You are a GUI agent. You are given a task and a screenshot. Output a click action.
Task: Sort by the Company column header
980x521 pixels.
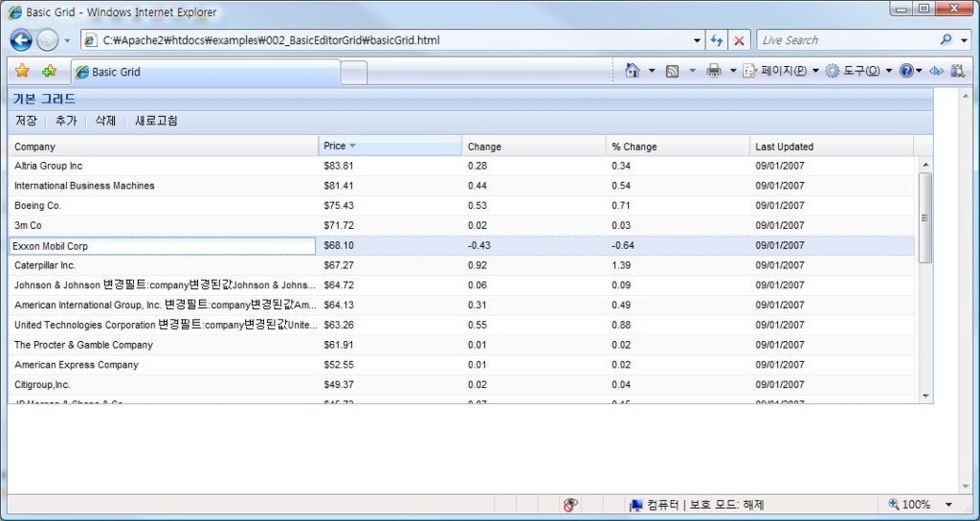point(163,147)
